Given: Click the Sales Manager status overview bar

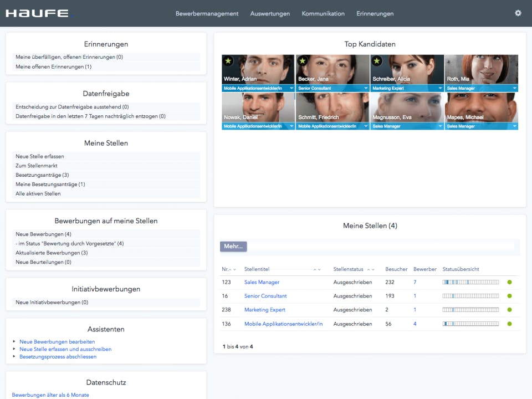Looking at the screenshot, I should [470, 282].
